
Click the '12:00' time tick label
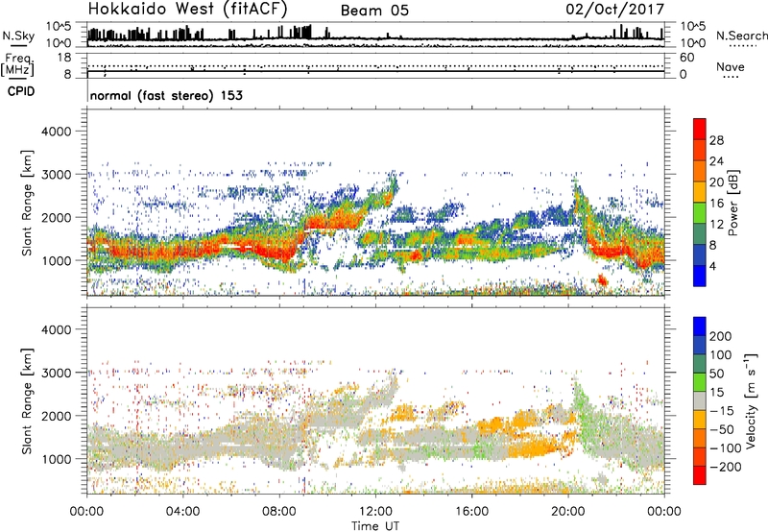[x=375, y=512]
